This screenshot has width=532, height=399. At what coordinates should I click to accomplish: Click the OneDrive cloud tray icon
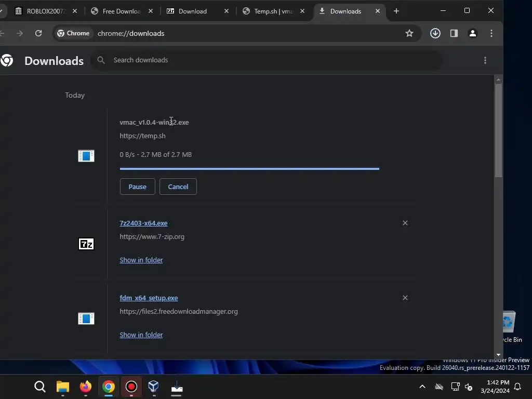(x=439, y=387)
